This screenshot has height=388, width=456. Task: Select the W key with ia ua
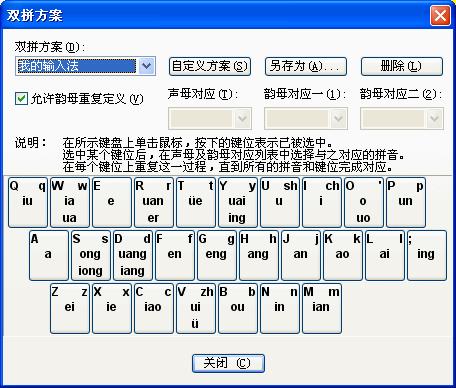70,202
